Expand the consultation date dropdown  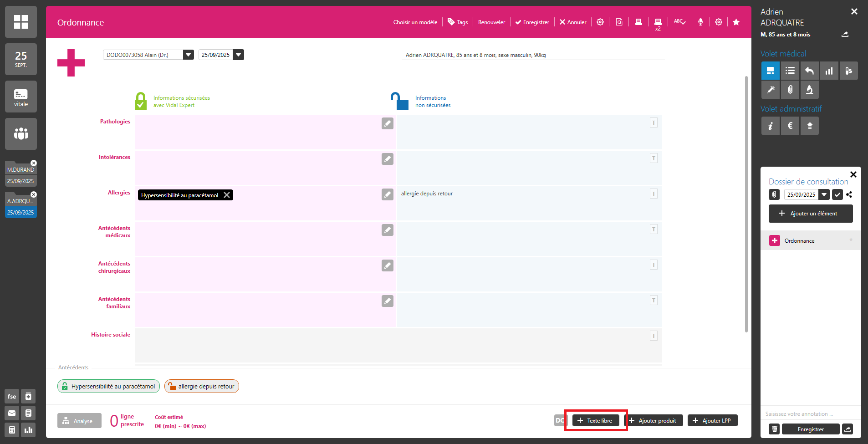[824, 194]
